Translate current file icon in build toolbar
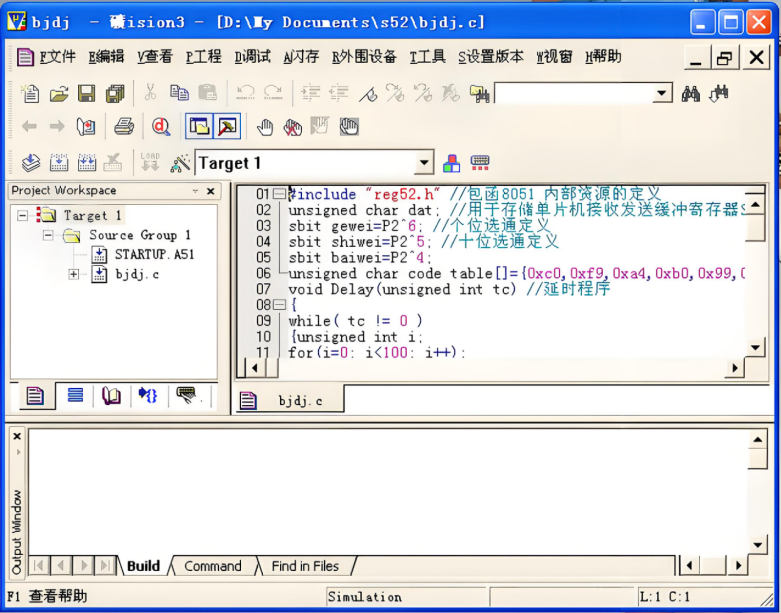 pos(31,163)
